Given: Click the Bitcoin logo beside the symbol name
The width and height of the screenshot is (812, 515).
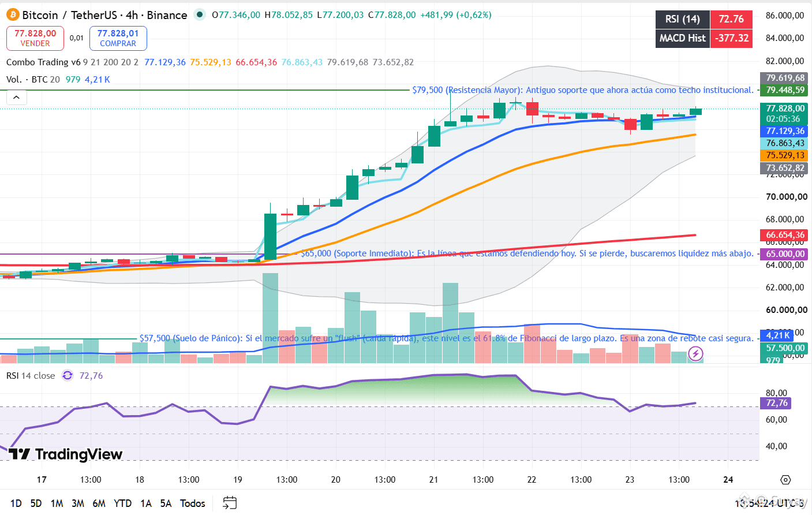Looking at the screenshot, I should [13, 15].
